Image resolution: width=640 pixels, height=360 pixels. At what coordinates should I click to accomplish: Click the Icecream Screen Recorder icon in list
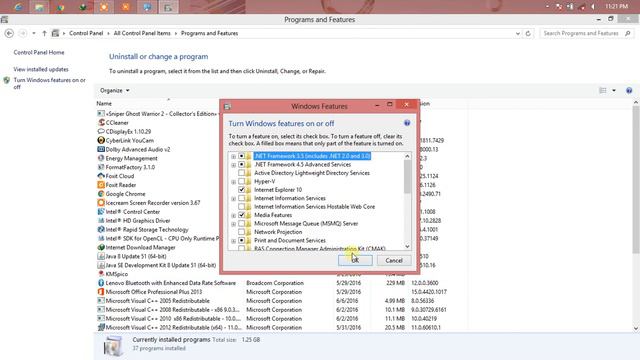pyautogui.click(x=101, y=203)
